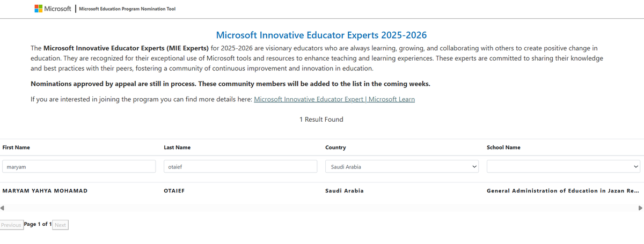Click the bold 'Nominations approved by appeal' notice

(231, 84)
